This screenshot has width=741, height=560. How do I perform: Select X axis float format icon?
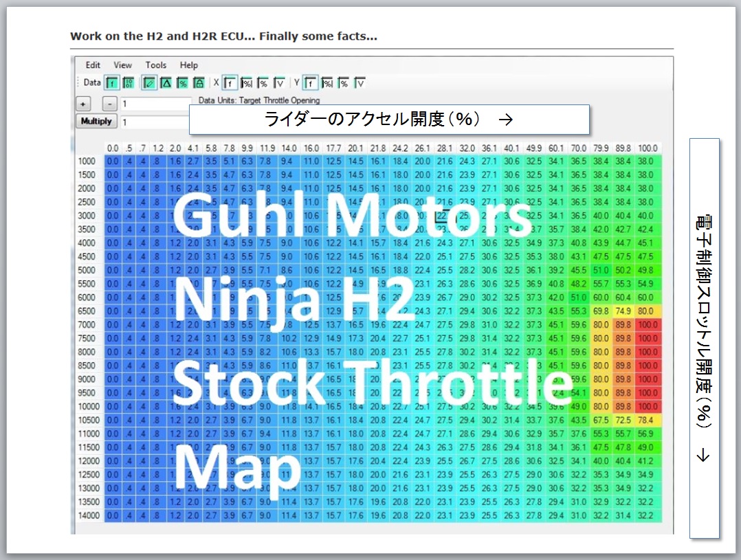point(230,83)
